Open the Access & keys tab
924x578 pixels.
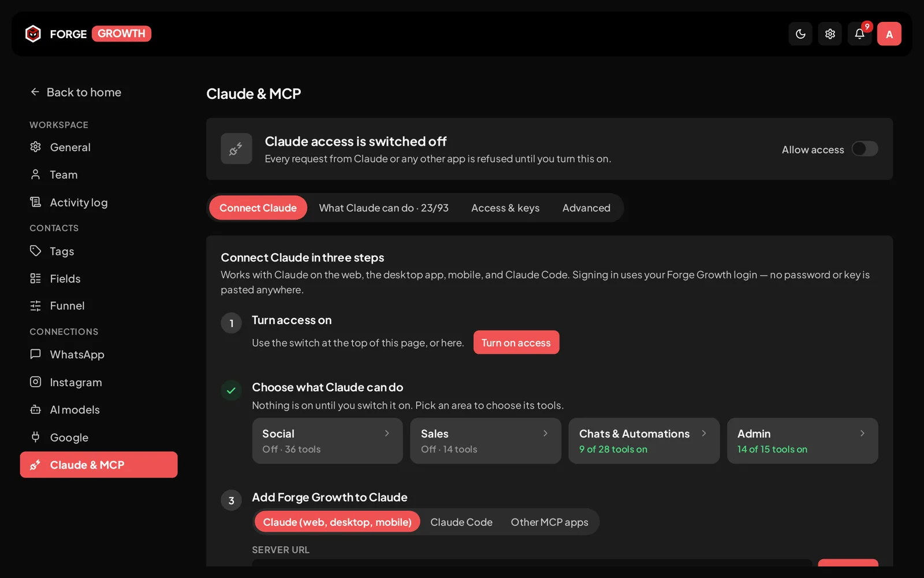coord(505,208)
